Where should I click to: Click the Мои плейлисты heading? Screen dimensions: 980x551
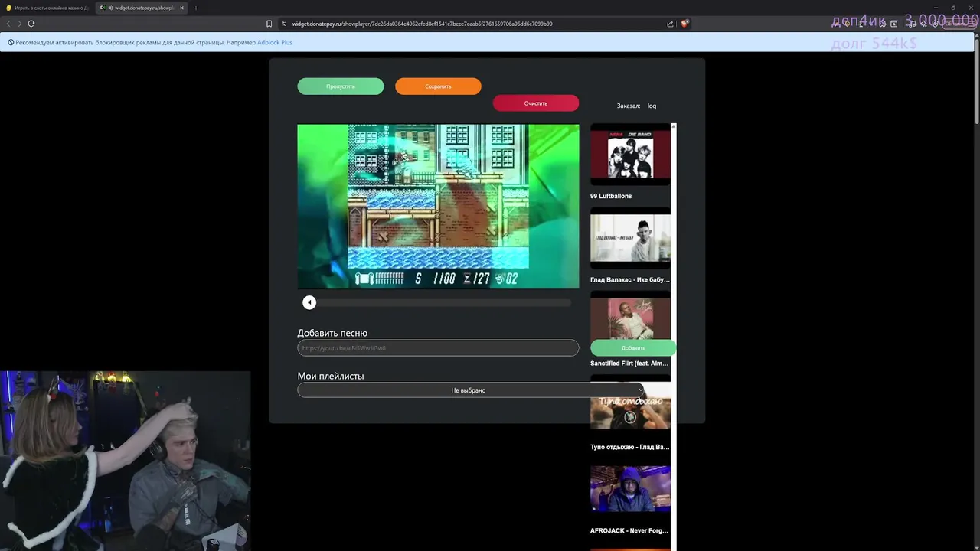pyautogui.click(x=331, y=376)
